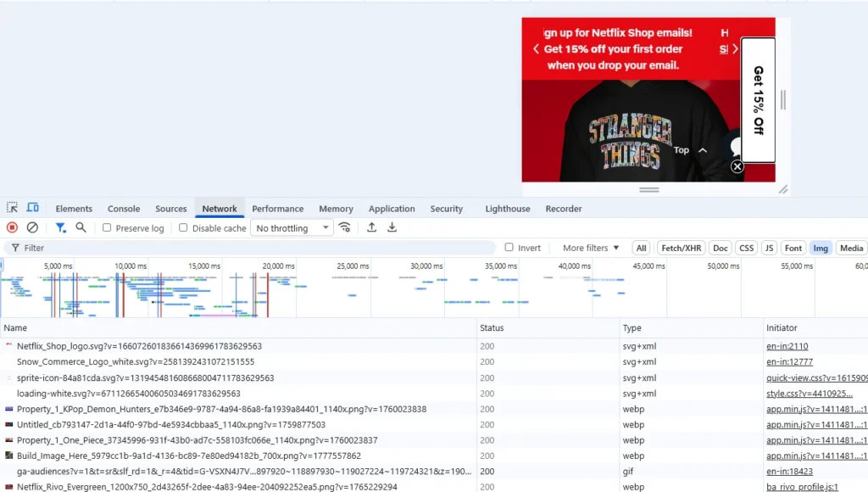The width and height of the screenshot is (868, 492).
Task: Switch to the Sources tab
Action: click(171, 209)
